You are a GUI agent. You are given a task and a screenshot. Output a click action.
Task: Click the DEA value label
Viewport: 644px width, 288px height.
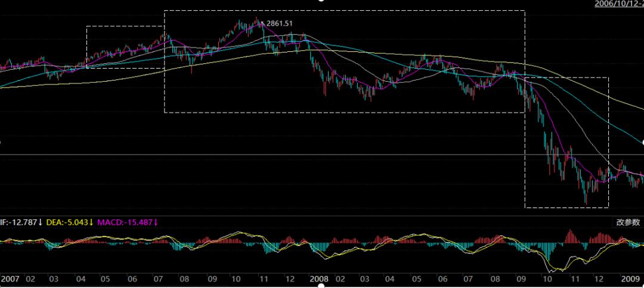point(64,222)
